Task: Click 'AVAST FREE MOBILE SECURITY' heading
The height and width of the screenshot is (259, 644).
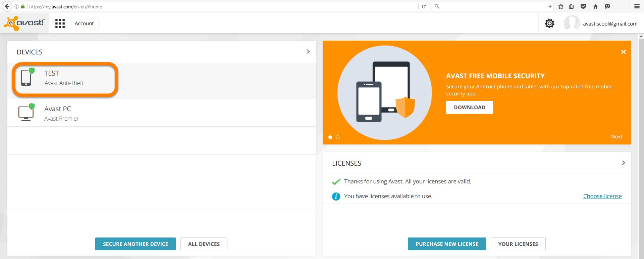Action: click(x=495, y=76)
